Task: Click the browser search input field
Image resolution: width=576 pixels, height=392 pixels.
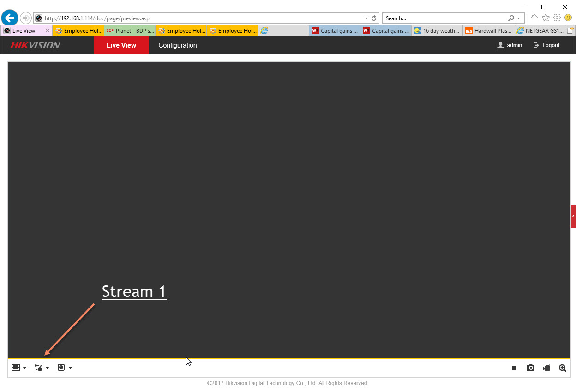Action: pos(445,18)
